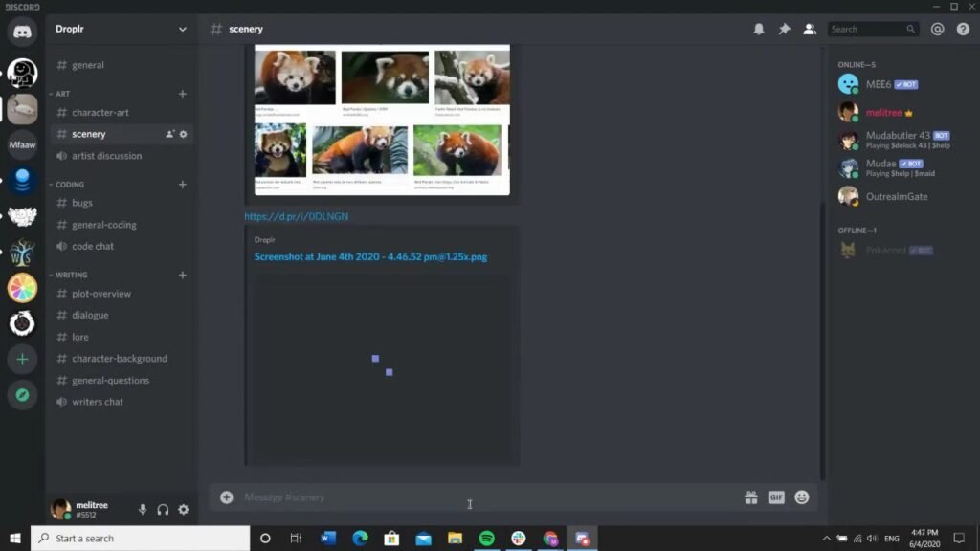Toggle headphones deafen

[163, 509]
